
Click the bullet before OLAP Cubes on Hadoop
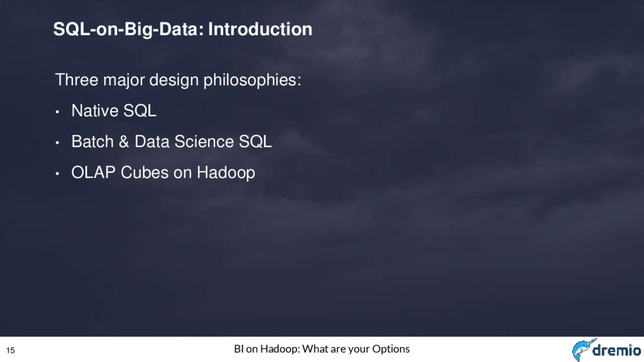click(x=57, y=173)
